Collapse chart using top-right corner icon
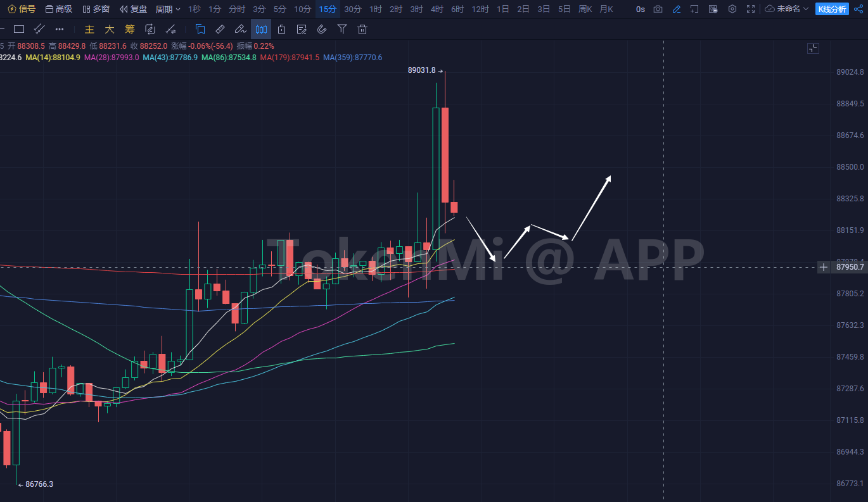The width and height of the screenshot is (868, 502). (x=813, y=48)
